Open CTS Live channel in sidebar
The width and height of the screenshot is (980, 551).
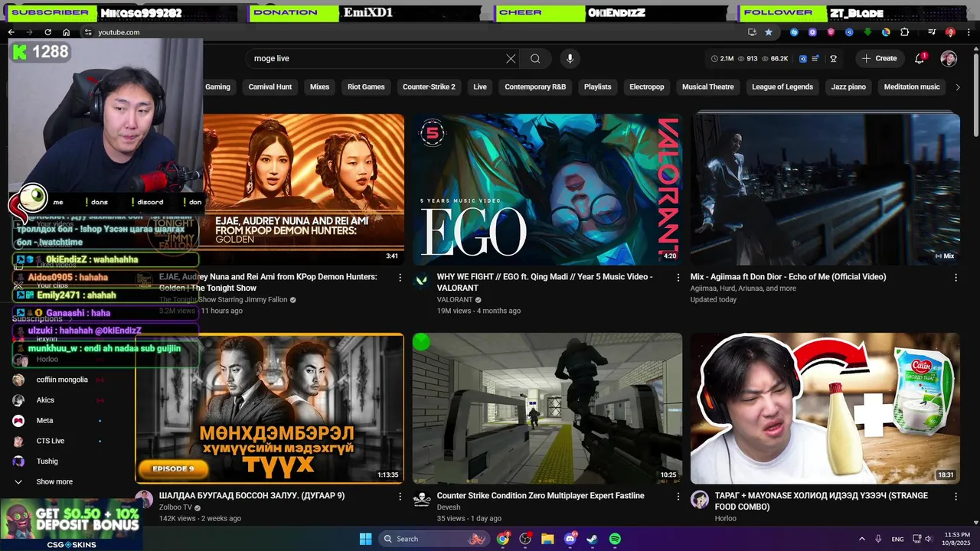pos(50,441)
